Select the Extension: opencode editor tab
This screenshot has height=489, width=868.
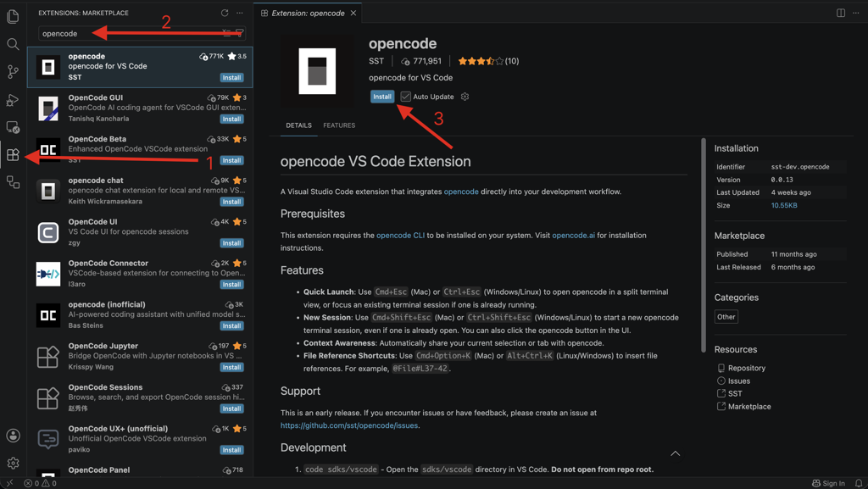click(x=308, y=13)
